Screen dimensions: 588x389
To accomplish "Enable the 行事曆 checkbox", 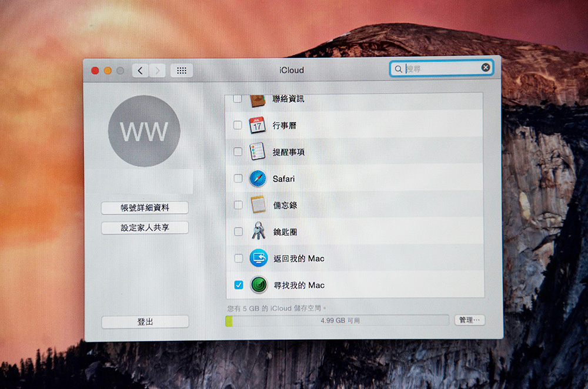I will [238, 125].
